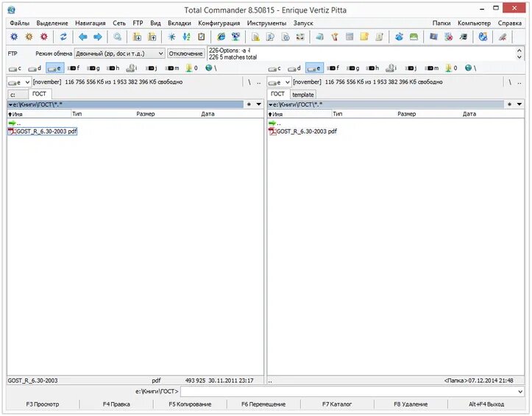This screenshot has width=532, height=416.
Task: Open right panel directory history arrow
Action: [519, 104]
